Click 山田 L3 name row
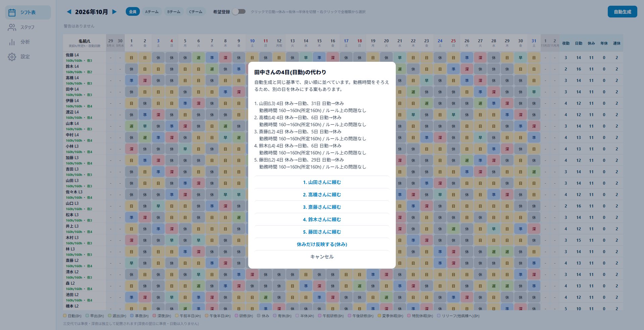644x330 pixels. click(x=85, y=183)
